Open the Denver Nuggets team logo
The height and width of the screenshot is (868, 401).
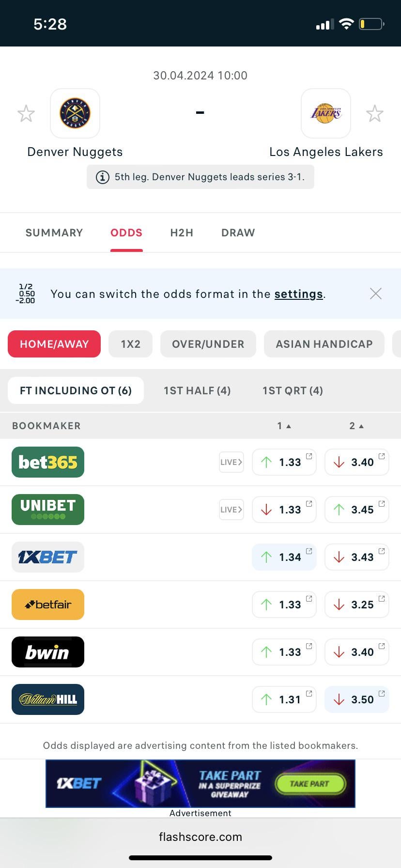(x=75, y=113)
